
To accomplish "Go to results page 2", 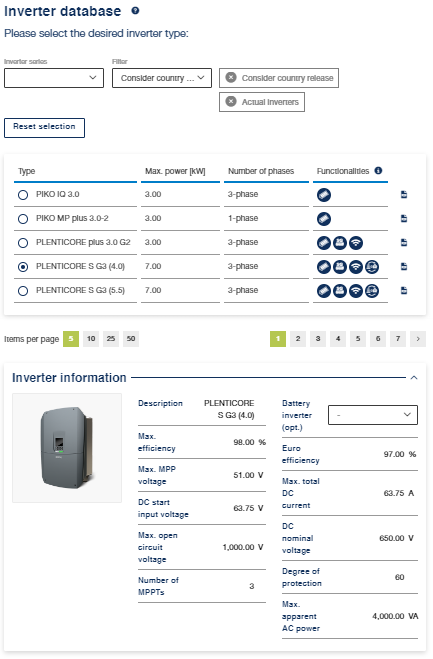I will 298,339.
